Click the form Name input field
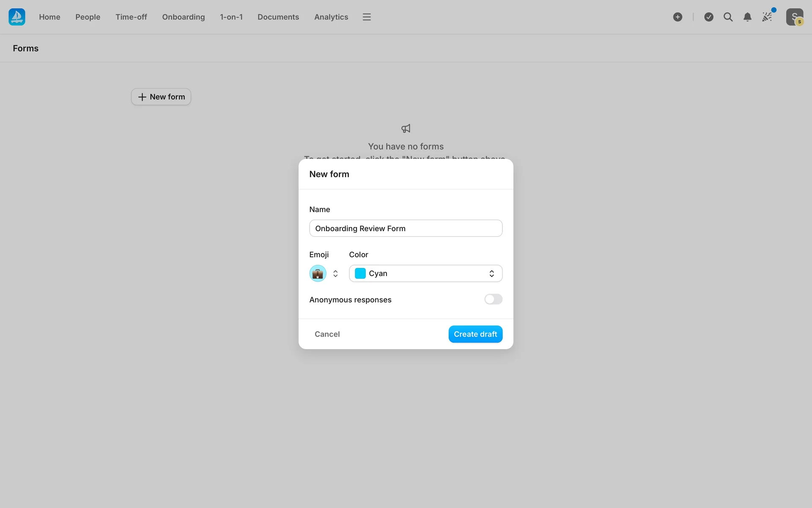 point(406,228)
